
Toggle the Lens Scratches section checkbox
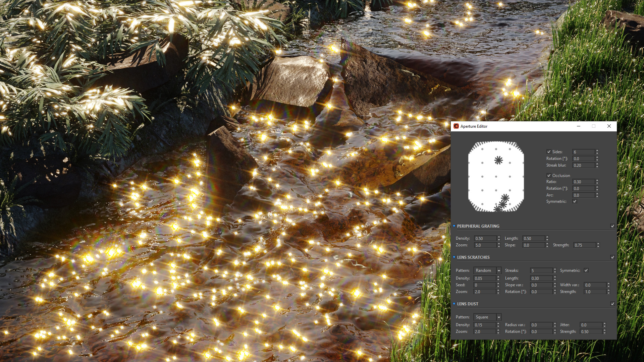coord(612,257)
